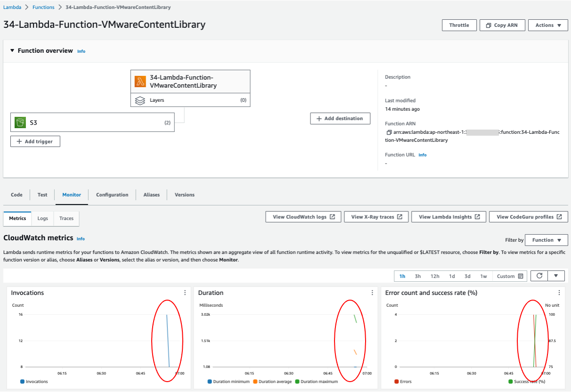Select the Logs sub-tab
Image resolution: width=571 pixels, height=392 pixels.
click(43, 219)
